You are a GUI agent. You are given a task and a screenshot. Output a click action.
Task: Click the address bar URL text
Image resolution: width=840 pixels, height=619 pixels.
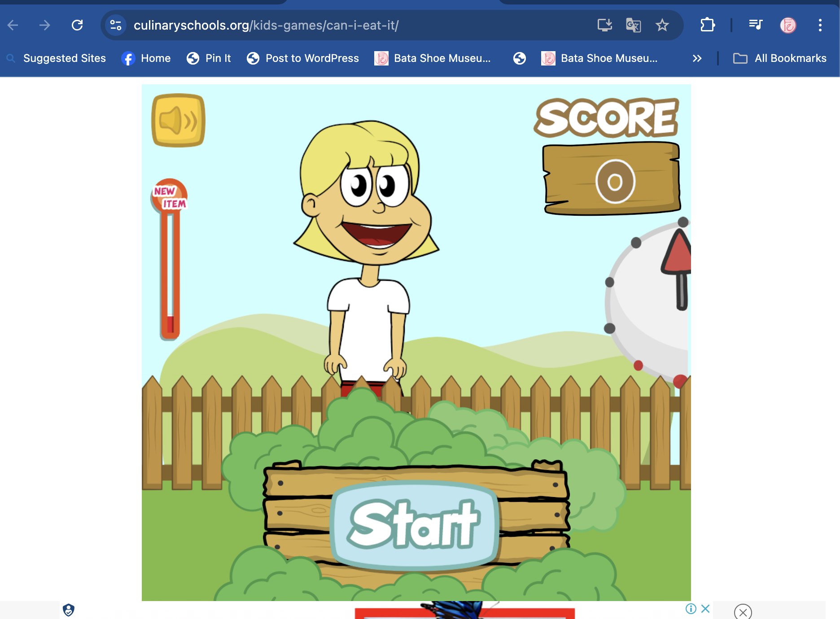[x=266, y=25]
